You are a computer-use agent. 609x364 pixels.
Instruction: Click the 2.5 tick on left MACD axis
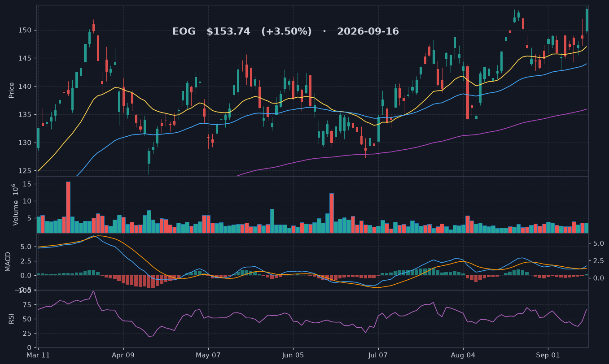click(26, 261)
